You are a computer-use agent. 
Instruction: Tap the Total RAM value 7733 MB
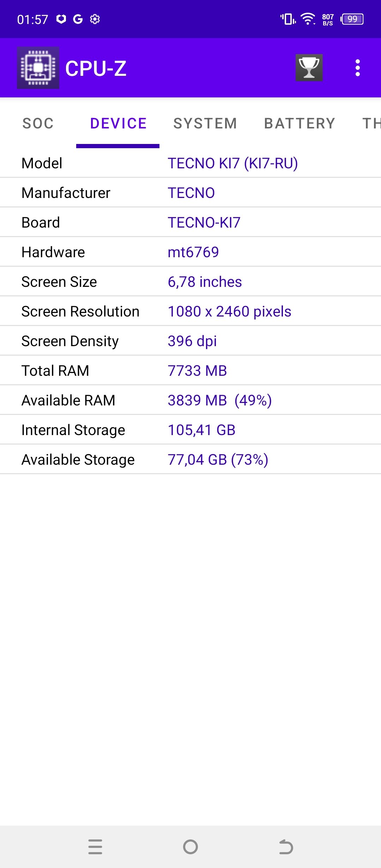point(197,371)
